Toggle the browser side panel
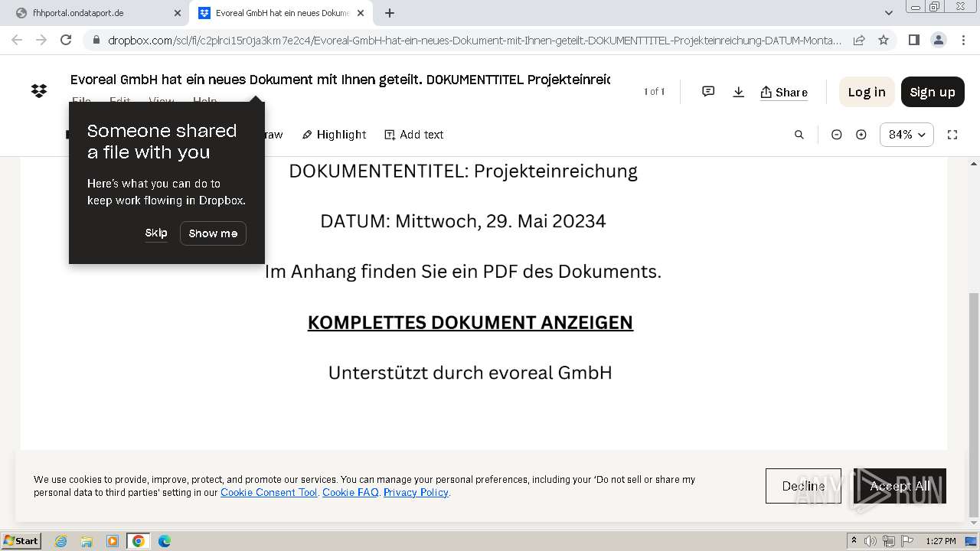Viewport: 980px width, 551px height. click(913, 40)
